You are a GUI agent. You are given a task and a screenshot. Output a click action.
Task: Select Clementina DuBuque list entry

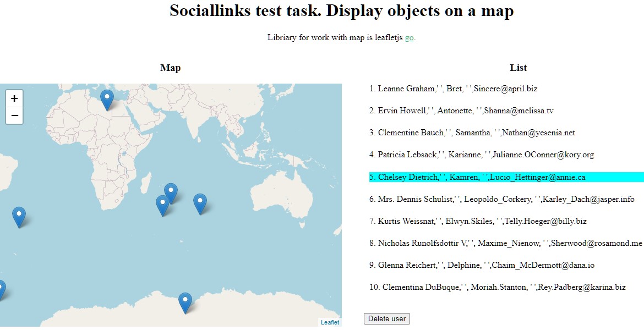click(x=498, y=287)
